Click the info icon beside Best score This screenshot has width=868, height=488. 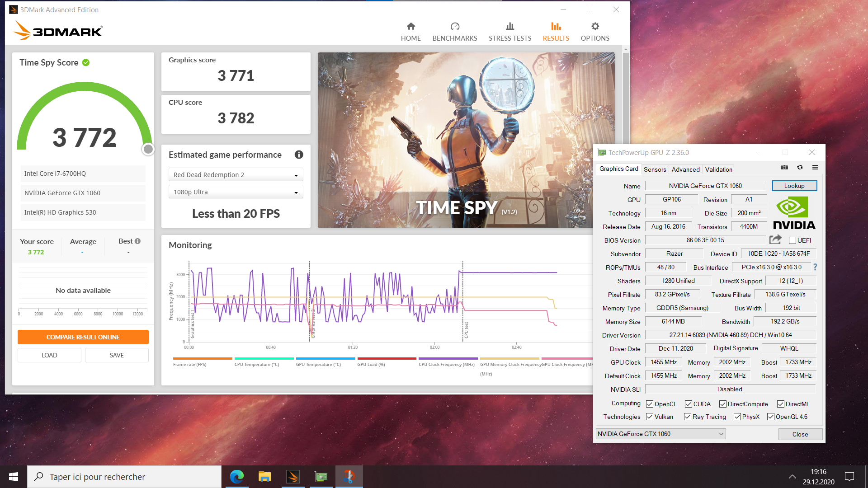(137, 241)
